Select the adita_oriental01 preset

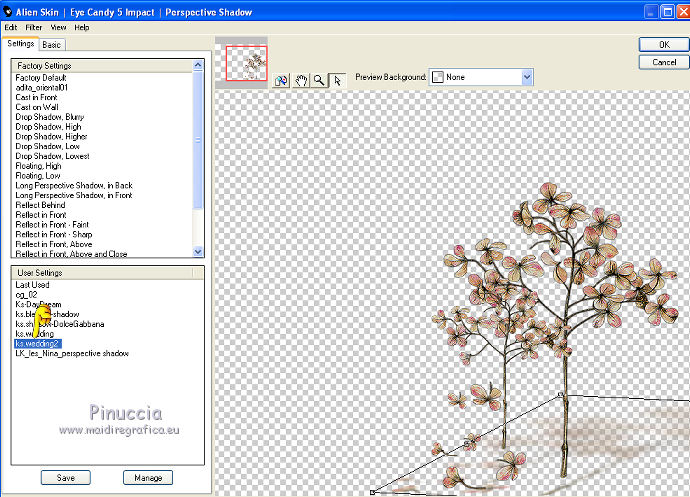[x=41, y=88]
